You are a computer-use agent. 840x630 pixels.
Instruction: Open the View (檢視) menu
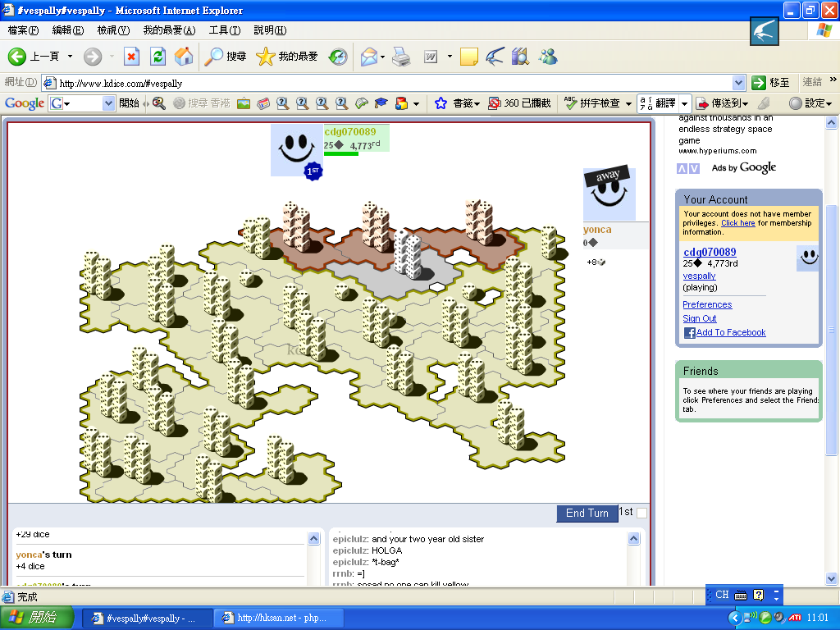click(x=113, y=30)
